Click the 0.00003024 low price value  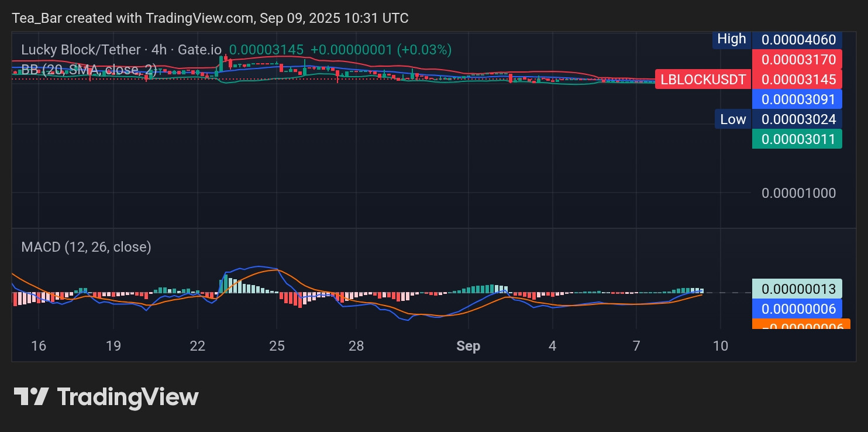[797, 119]
